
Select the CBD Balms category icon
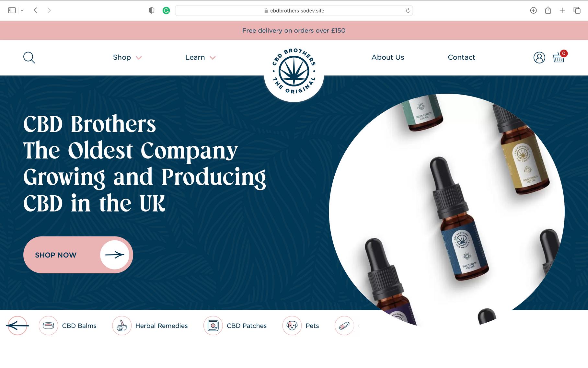click(x=48, y=326)
